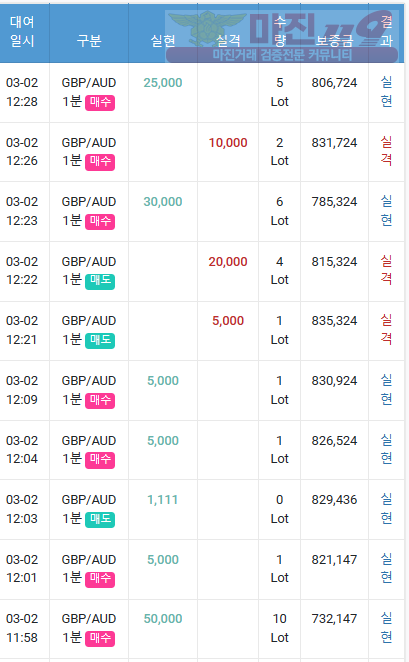409x662 pixels.
Task: Click the 10 Lot quantity cell
Action: coord(279,628)
